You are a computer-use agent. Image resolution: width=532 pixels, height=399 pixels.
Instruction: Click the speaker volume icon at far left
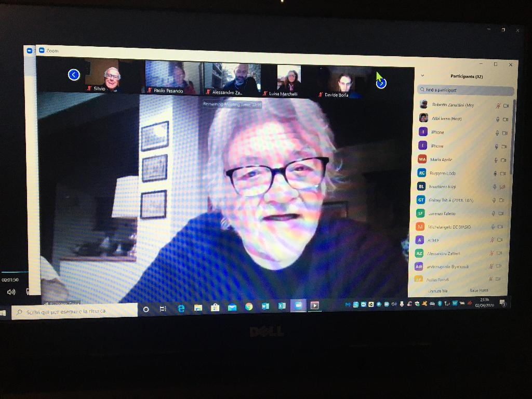pyautogui.click(x=11, y=292)
